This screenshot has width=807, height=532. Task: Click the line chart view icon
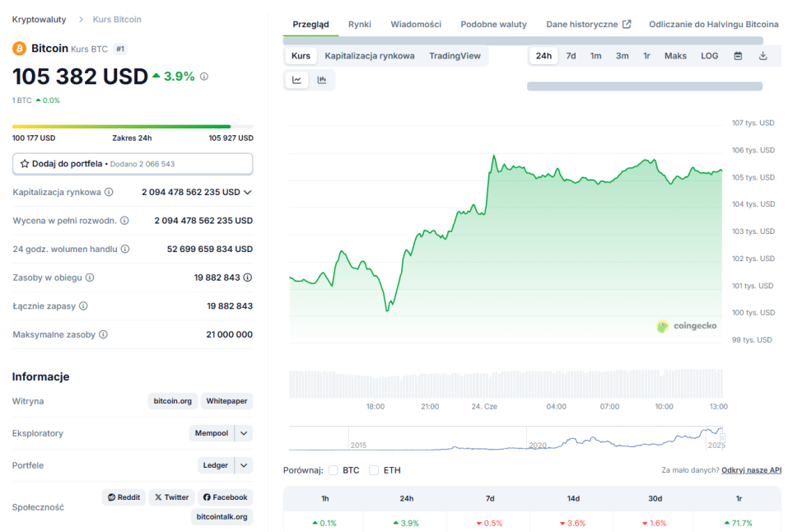coord(296,80)
